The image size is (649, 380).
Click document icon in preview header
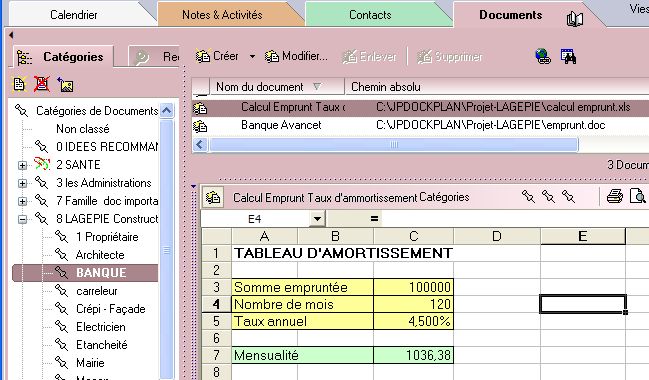coord(213,197)
